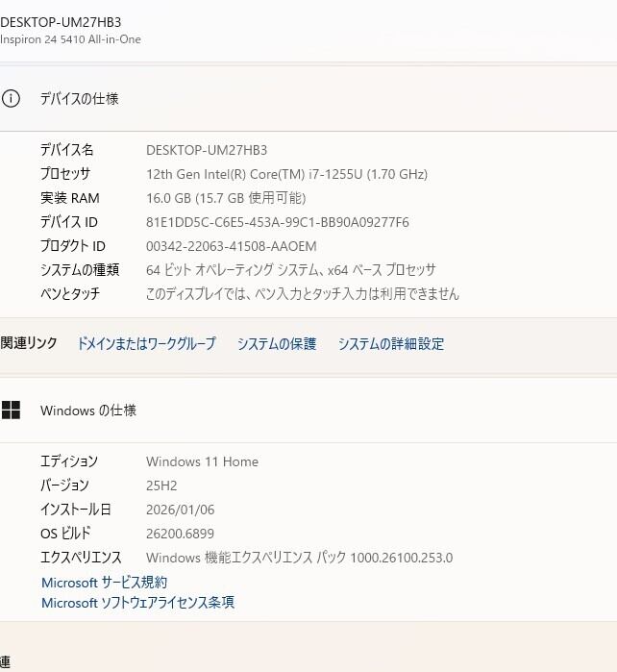Viewport: 617px width, 672px height.
Task: Click the Windows logo icon
Action: (11, 411)
